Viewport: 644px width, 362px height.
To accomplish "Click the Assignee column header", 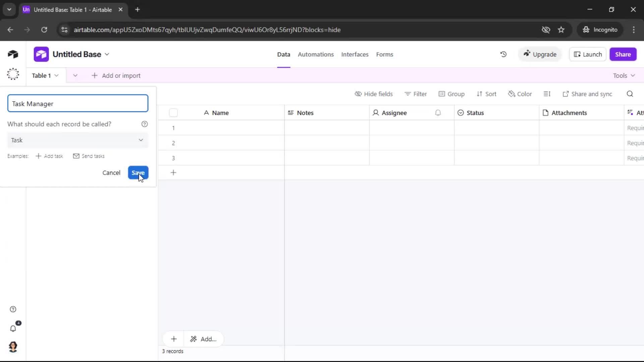I will coord(412,113).
